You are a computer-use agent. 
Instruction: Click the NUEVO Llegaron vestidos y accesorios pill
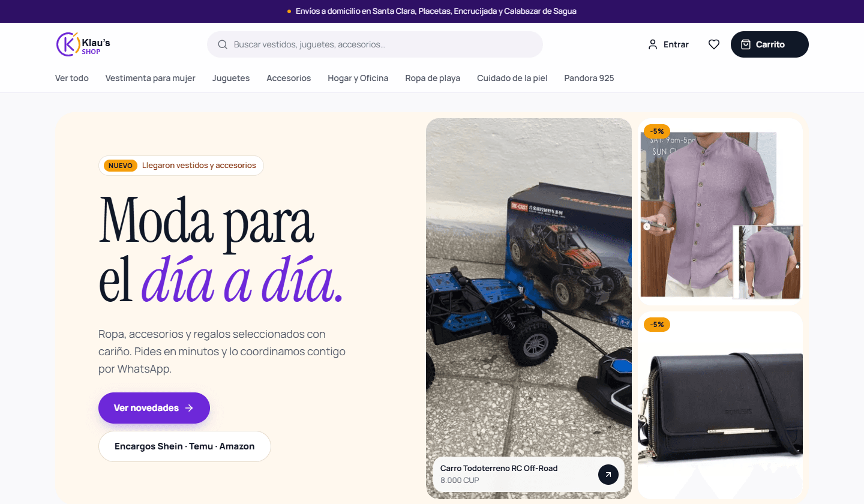[x=181, y=166]
